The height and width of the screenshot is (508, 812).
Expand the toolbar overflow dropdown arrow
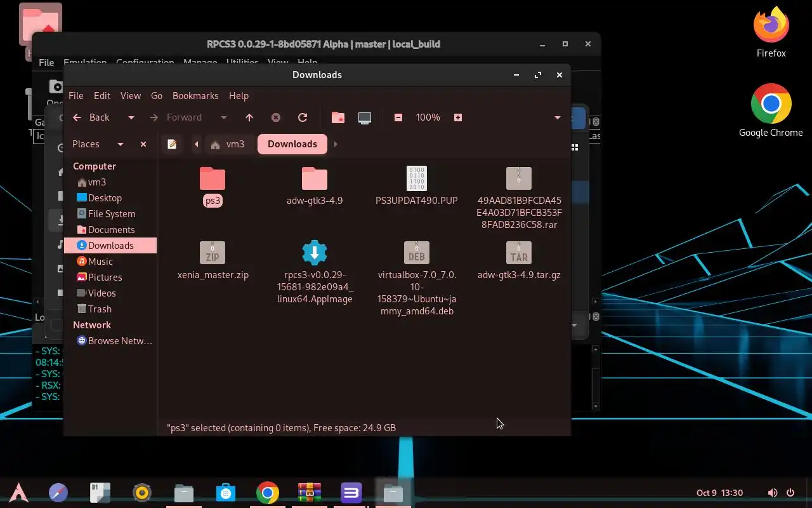[558, 117]
